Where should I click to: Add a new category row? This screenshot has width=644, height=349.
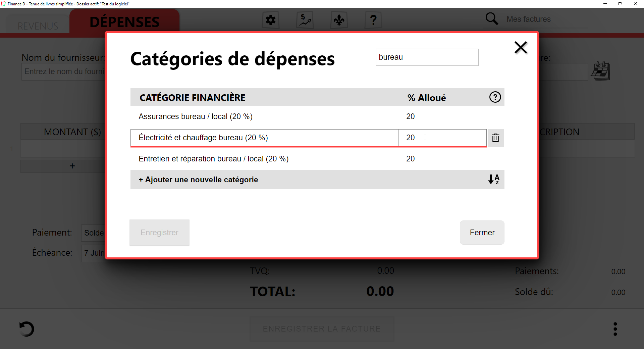point(198,180)
